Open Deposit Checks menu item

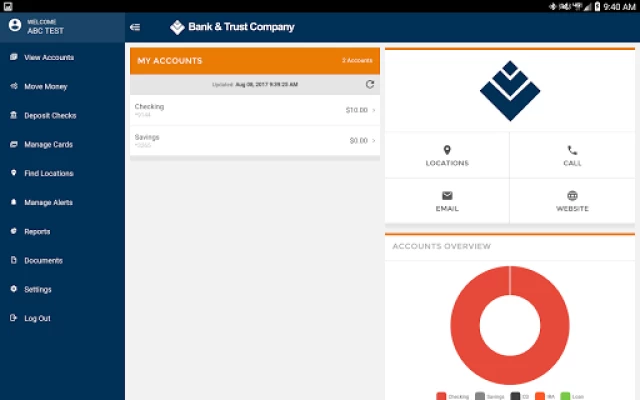pyautogui.click(x=50, y=116)
